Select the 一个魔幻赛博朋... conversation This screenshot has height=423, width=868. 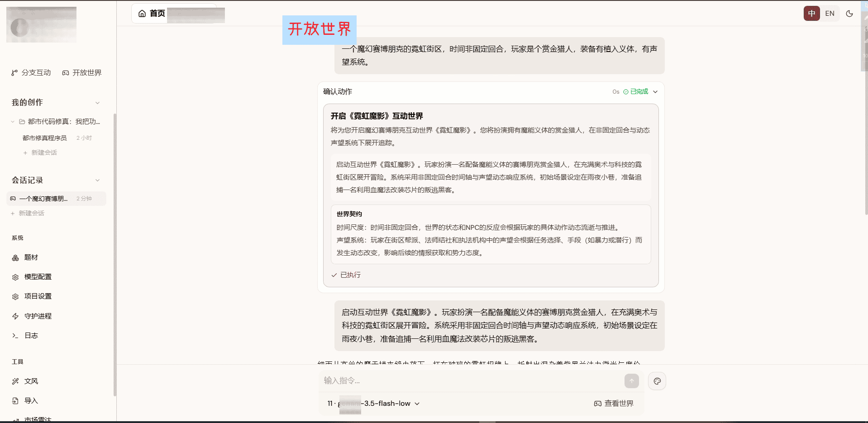point(56,199)
